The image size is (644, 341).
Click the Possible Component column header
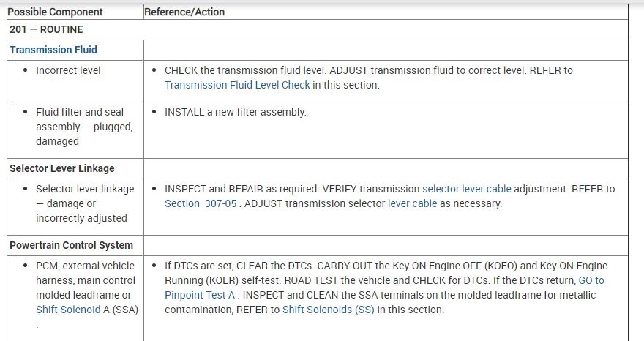pyautogui.click(x=56, y=12)
